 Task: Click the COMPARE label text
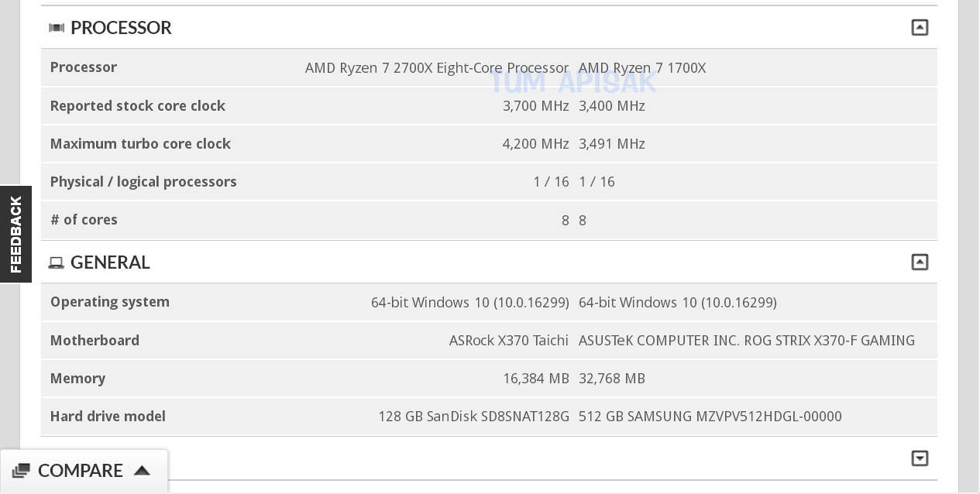pos(81,471)
